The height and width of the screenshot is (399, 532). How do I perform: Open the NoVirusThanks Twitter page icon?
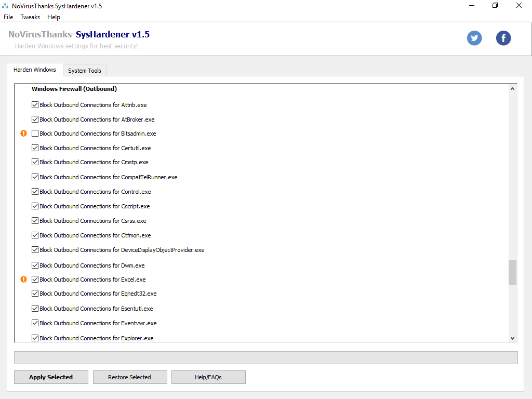[x=474, y=38]
